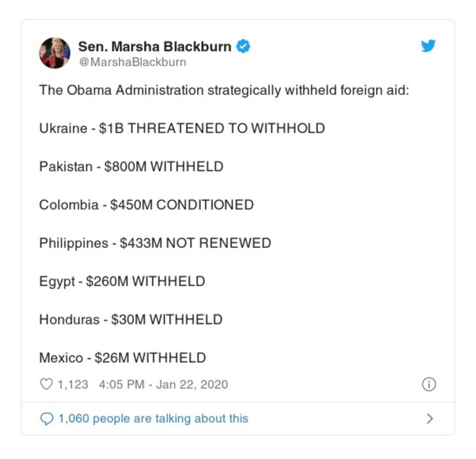Click the Egypt $260M WITHHELD line
Image resolution: width=476 pixels, height=459 pixels.
(x=122, y=281)
